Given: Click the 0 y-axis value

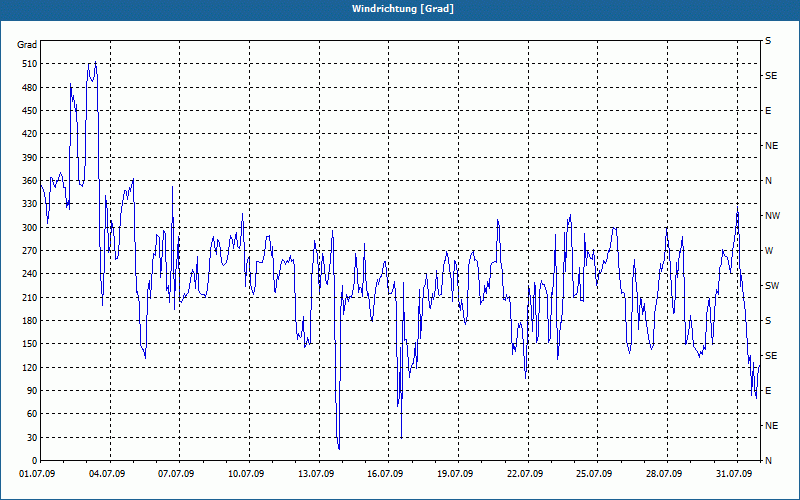Looking at the screenshot, I should tap(34, 460).
